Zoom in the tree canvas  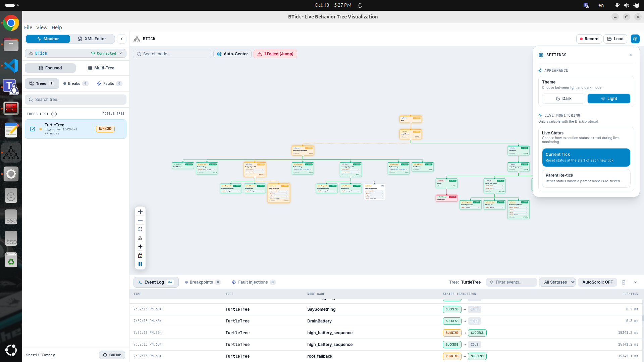140,212
